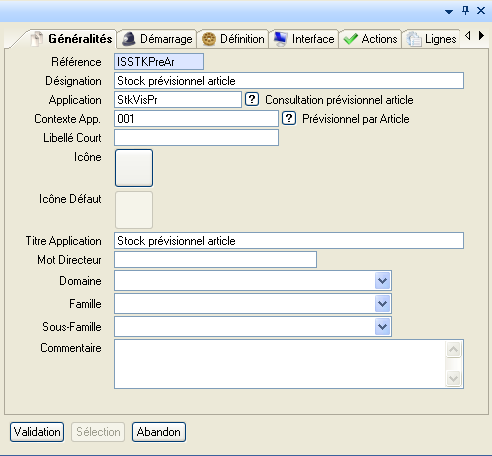492x456 pixels.
Task: Go to the Actions tab
Action: (371, 39)
